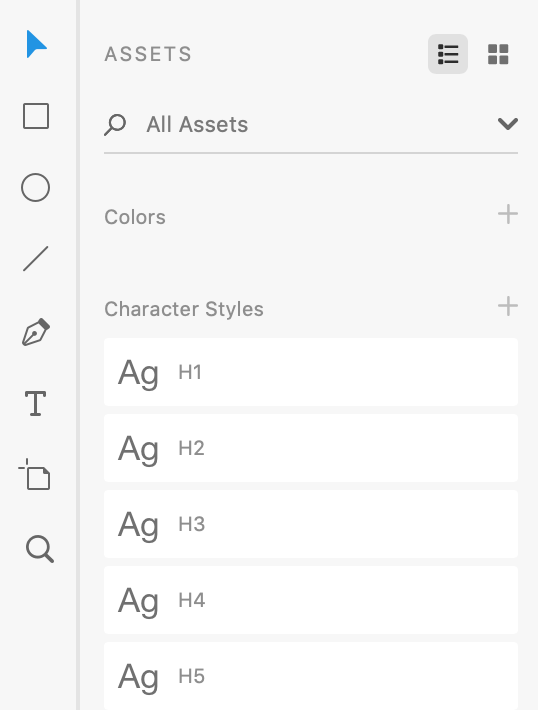Select the H5 character style

[311, 676]
